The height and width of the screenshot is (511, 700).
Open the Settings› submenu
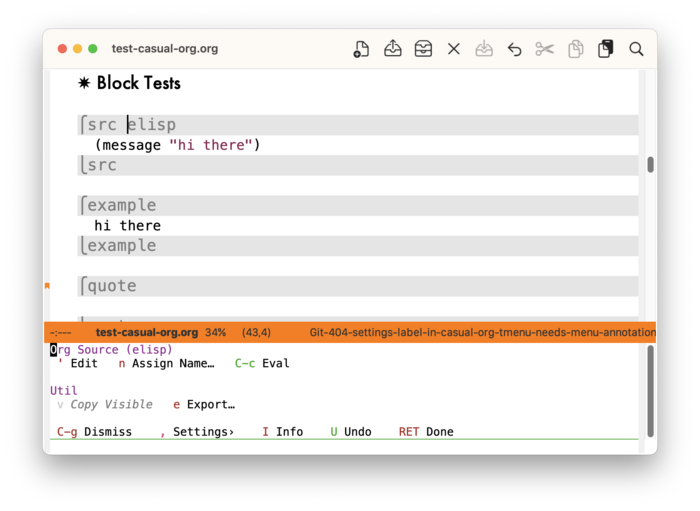click(x=197, y=432)
